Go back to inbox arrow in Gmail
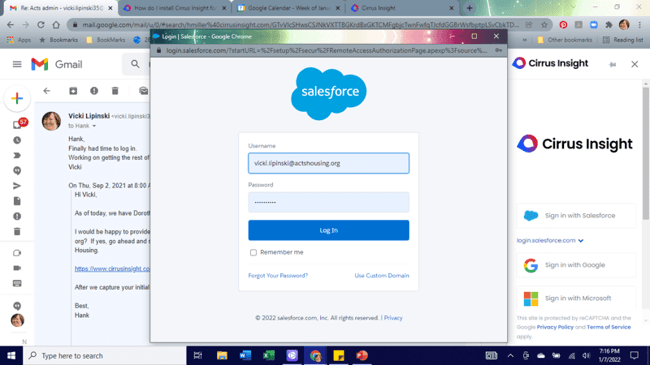 (x=47, y=91)
